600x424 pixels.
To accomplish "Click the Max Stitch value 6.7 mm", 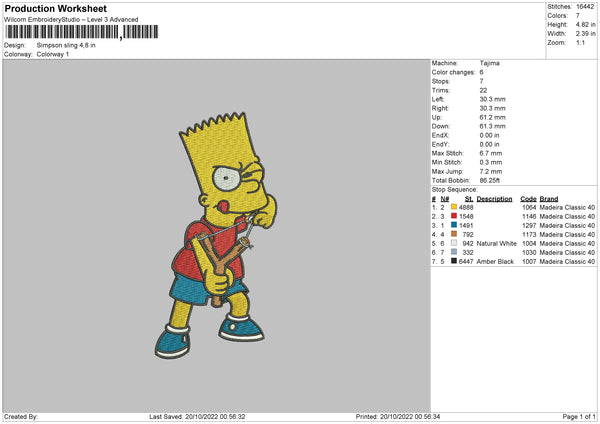I will click(491, 153).
